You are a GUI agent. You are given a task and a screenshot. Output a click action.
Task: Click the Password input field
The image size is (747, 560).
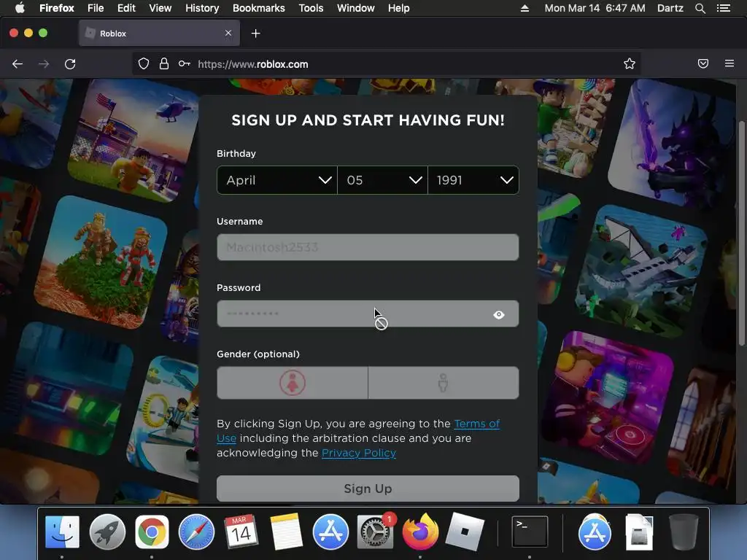368,314
